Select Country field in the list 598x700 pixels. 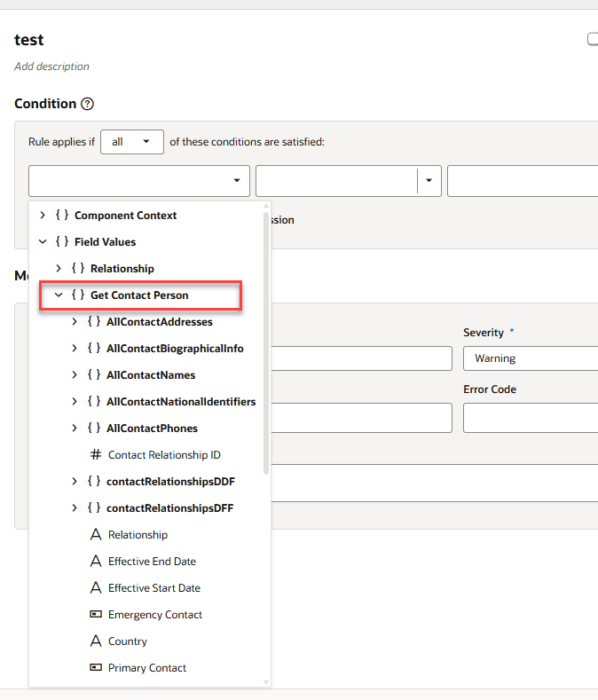(127, 641)
